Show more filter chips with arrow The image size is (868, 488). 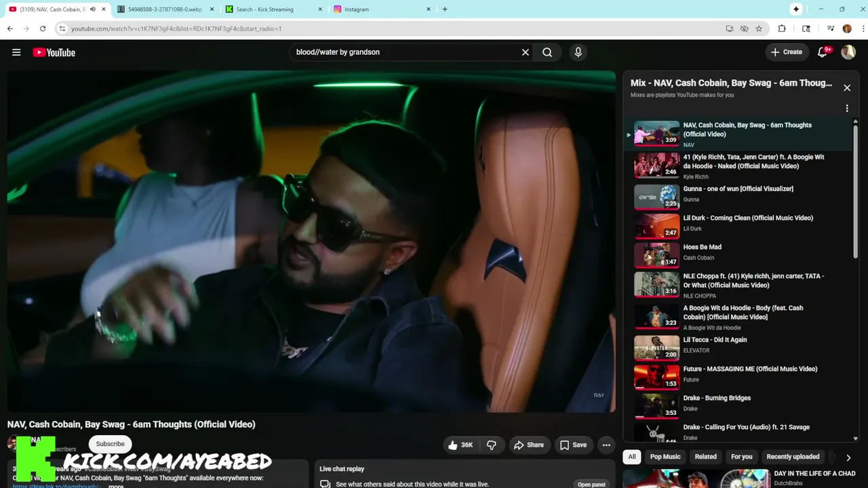848,457
